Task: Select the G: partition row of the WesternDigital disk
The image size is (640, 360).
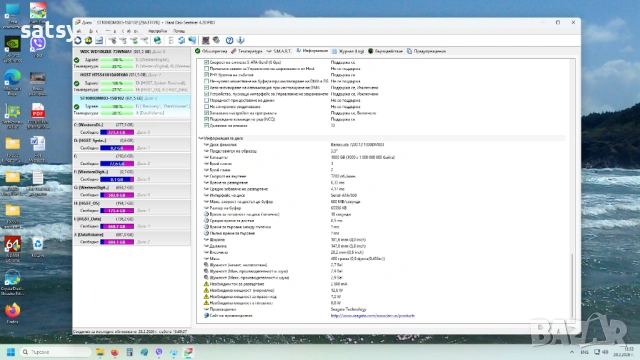Action: tap(132, 191)
